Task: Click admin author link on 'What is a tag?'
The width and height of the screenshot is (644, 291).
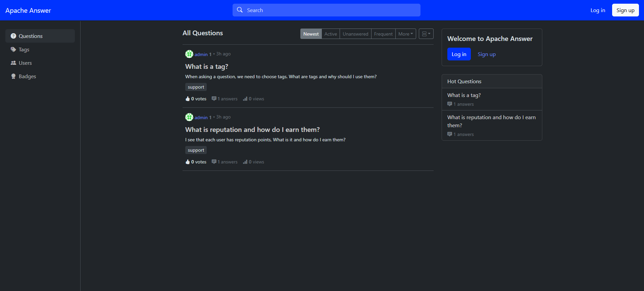Action: click(201, 54)
